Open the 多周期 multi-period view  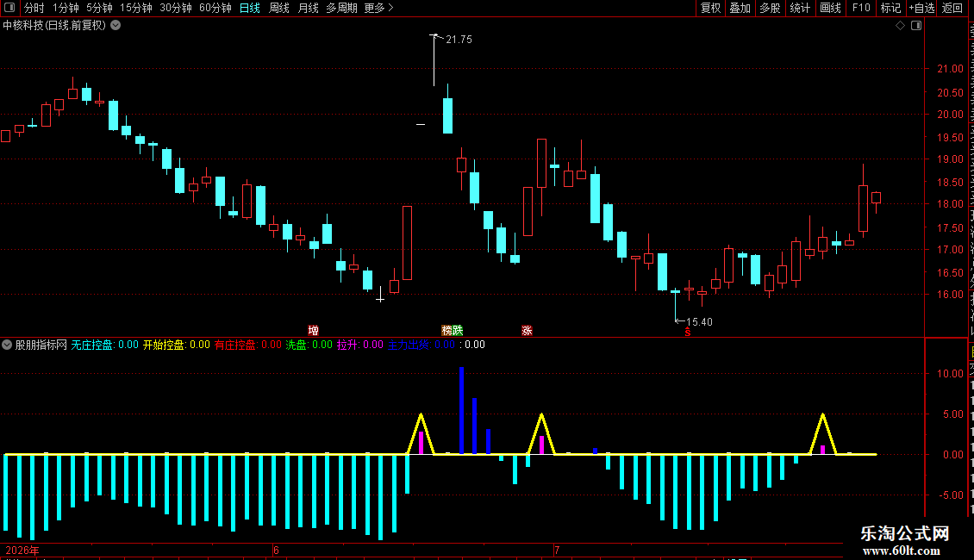[x=341, y=8]
